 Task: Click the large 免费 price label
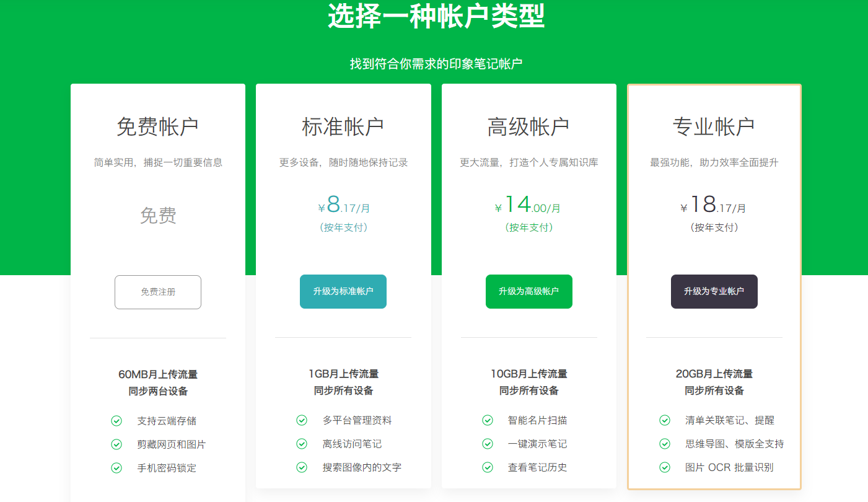[158, 216]
